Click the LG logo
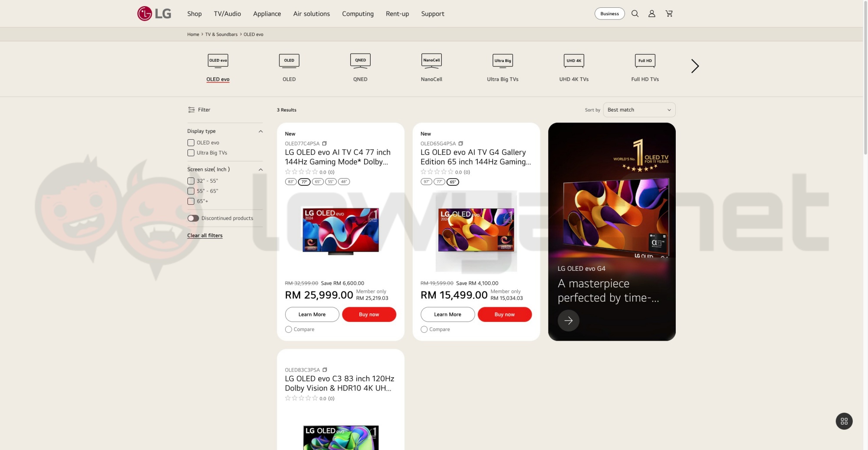This screenshot has width=868, height=450. (154, 13)
